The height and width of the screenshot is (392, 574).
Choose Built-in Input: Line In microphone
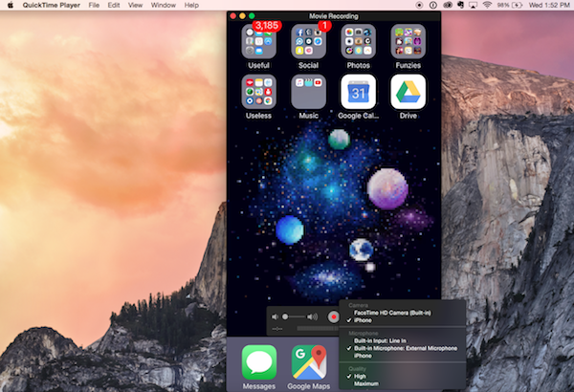click(x=380, y=340)
